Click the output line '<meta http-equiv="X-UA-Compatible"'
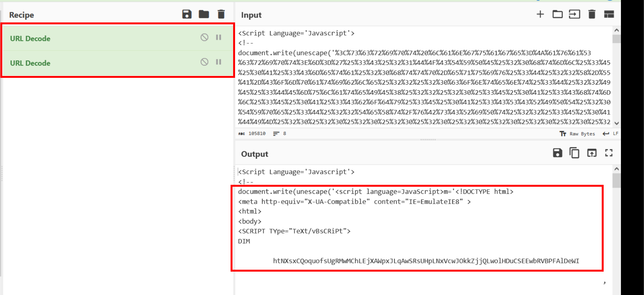 355,202
